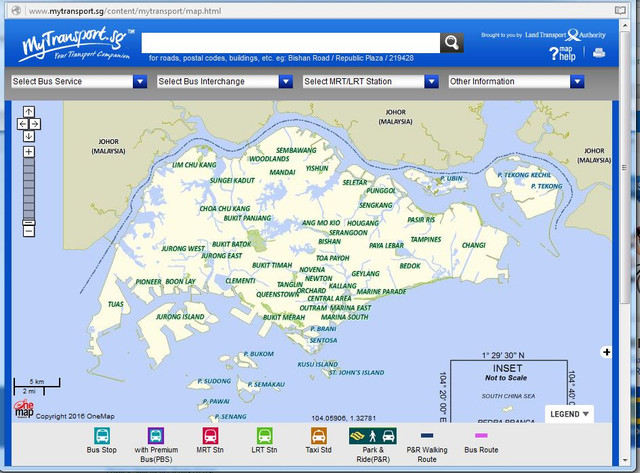640x473 pixels.
Task: Click the zoom level slider handle
Action: [29, 222]
